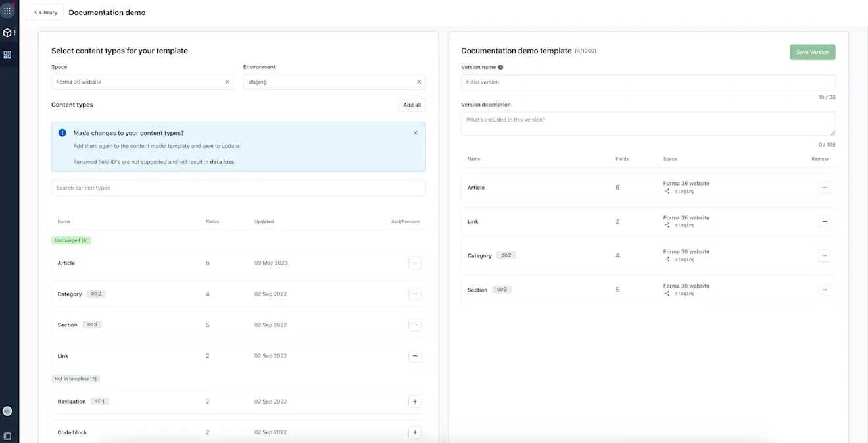Click the Fields column header in template table

(x=622, y=159)
